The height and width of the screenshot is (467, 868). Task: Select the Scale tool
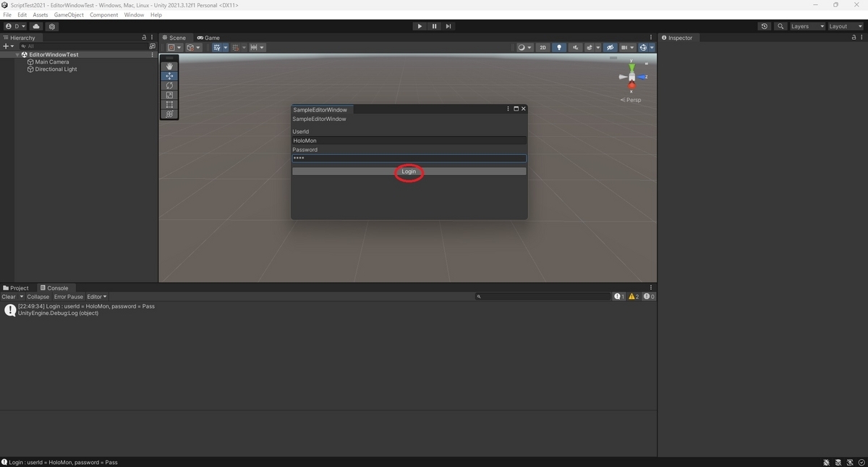[169, 95]
